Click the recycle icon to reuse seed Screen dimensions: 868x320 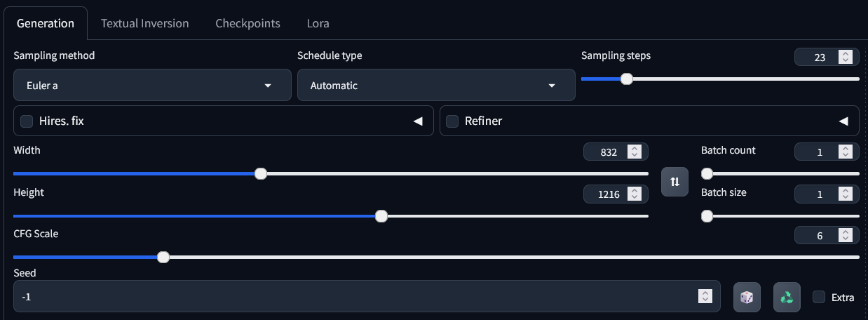787,297
